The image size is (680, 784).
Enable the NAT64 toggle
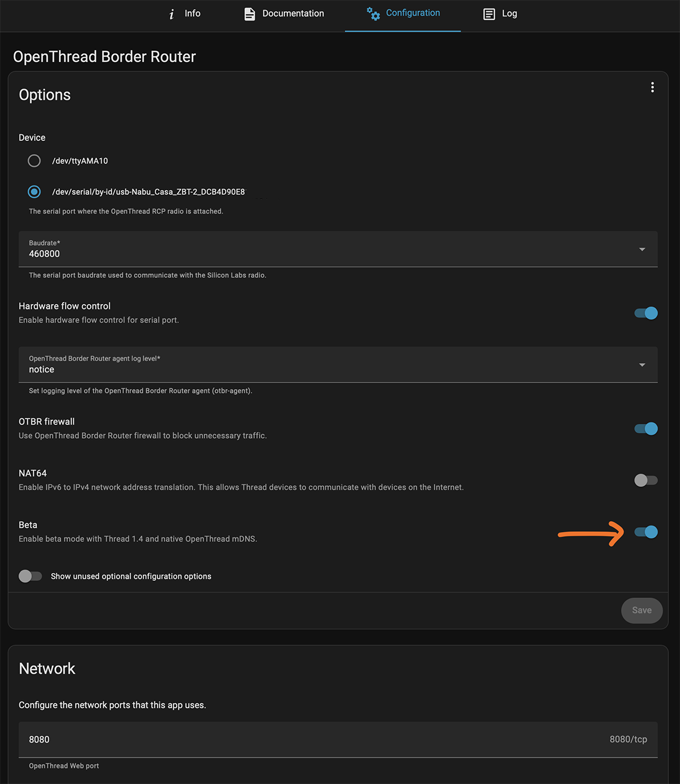(x=646, y=481)
